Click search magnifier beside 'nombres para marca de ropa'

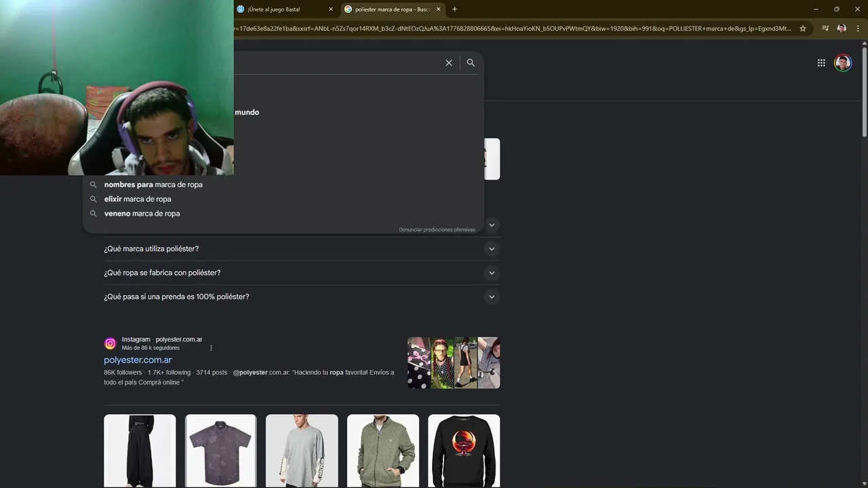click(94, 184)
